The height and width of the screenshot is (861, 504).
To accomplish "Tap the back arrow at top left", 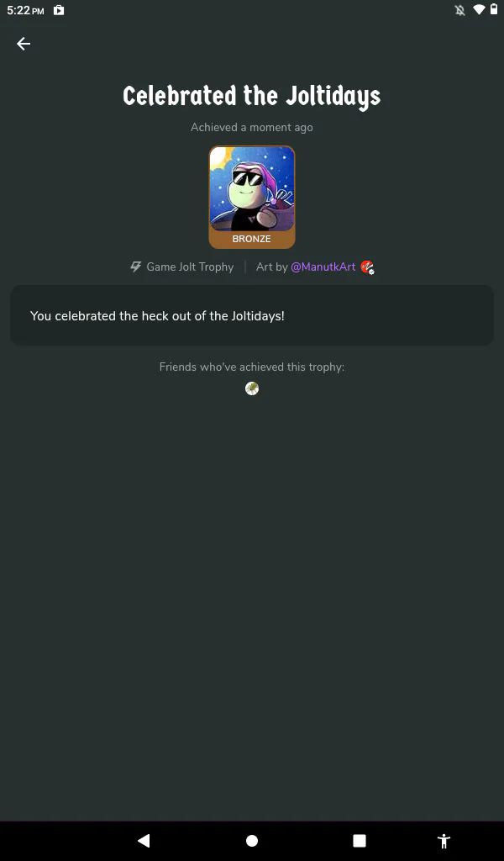I will (24, 44).
